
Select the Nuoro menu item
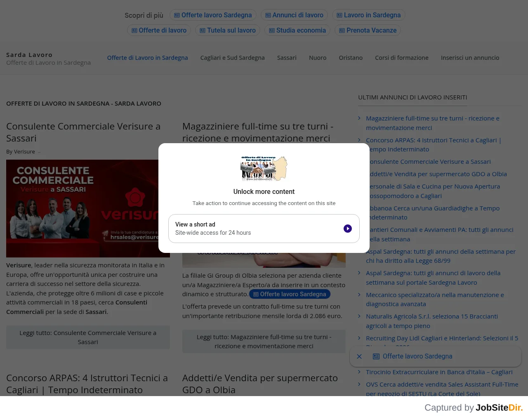click(x=318, y=58)
